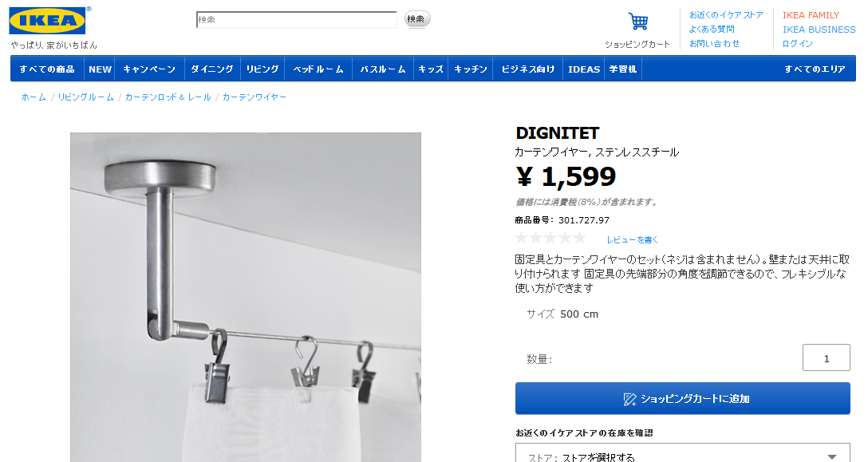This screenshot has height=462, width=868.
Task: Click the レビューを書く link
Action: point(633,240)
